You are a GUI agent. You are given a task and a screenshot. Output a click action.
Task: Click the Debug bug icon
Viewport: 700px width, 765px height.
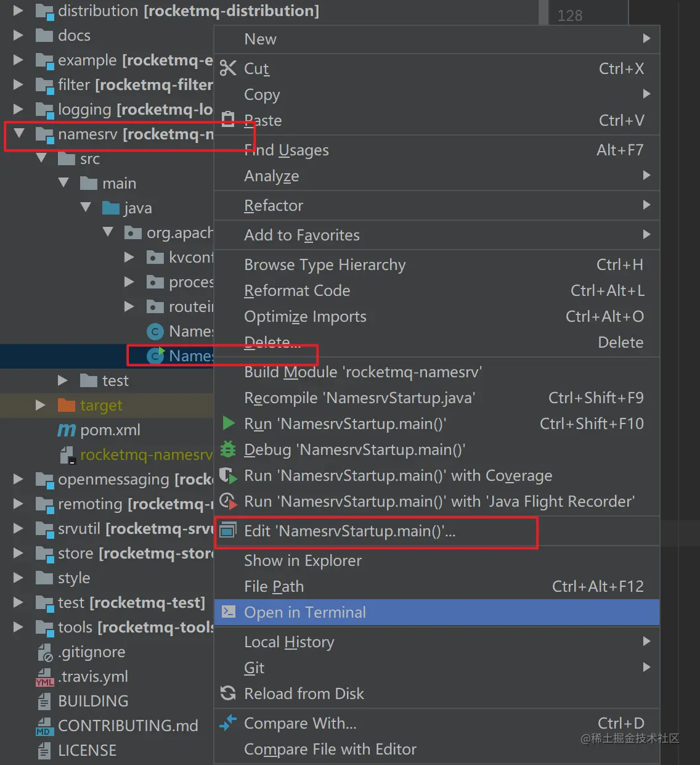click(228, 449)
